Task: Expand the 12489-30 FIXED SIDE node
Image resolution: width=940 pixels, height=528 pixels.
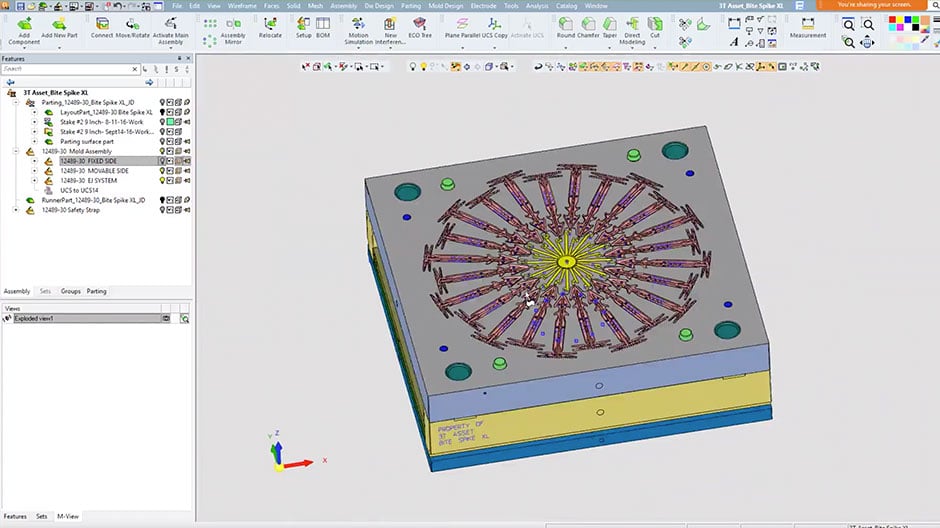Action: (x=34, y=161)
